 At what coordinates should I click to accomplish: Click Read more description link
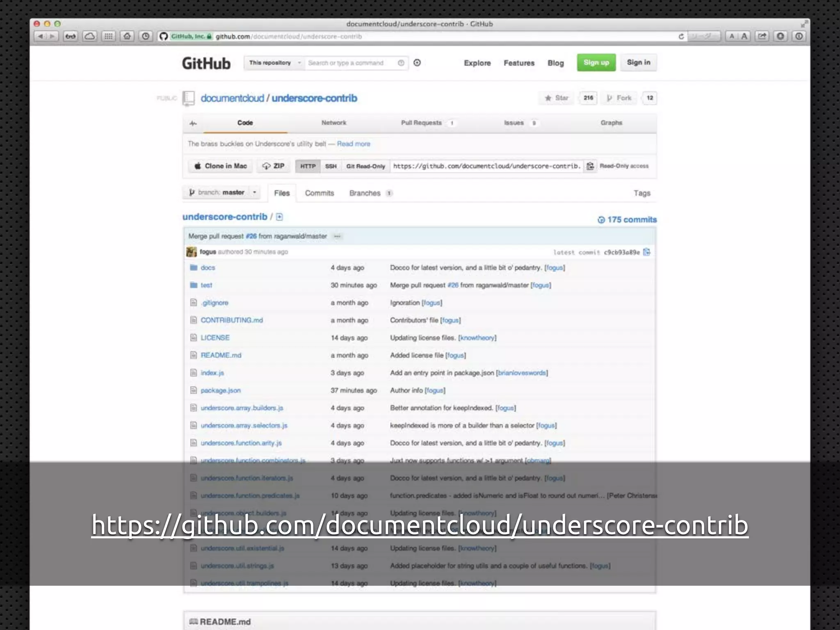(353, 144)
